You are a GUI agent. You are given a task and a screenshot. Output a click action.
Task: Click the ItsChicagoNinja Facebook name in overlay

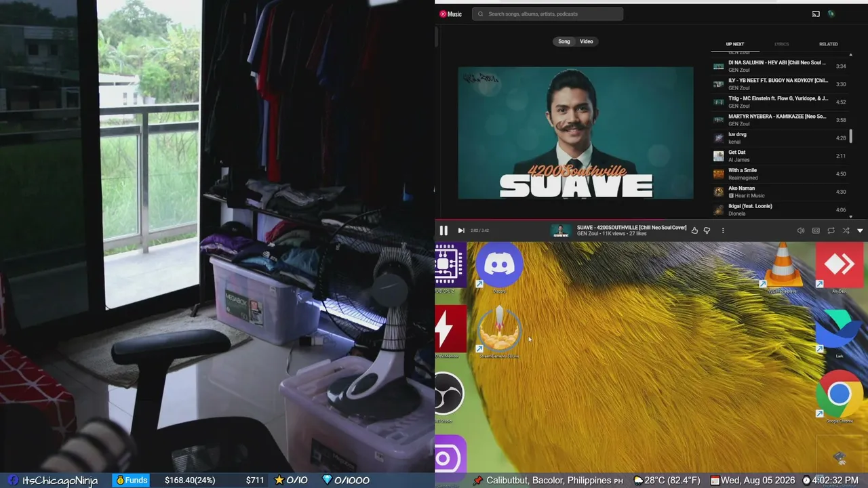[60, 481]
